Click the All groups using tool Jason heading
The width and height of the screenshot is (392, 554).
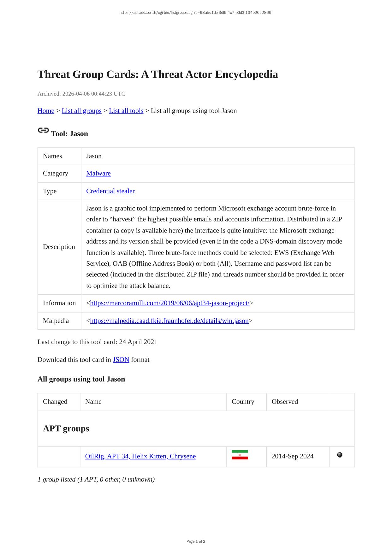pyautogui.click(x=81, y=379)
